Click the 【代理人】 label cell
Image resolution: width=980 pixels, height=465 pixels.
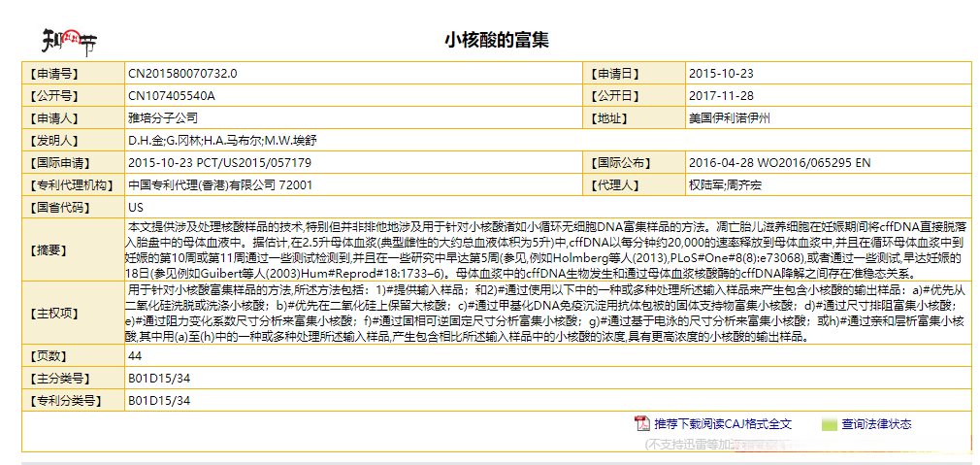point(634,185)
